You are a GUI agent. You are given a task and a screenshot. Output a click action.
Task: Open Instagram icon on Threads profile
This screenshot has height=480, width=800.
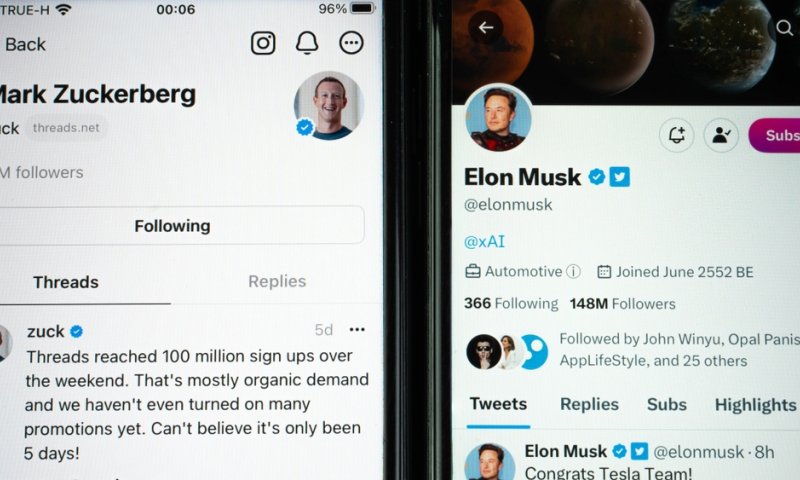(x=263, y=43)
